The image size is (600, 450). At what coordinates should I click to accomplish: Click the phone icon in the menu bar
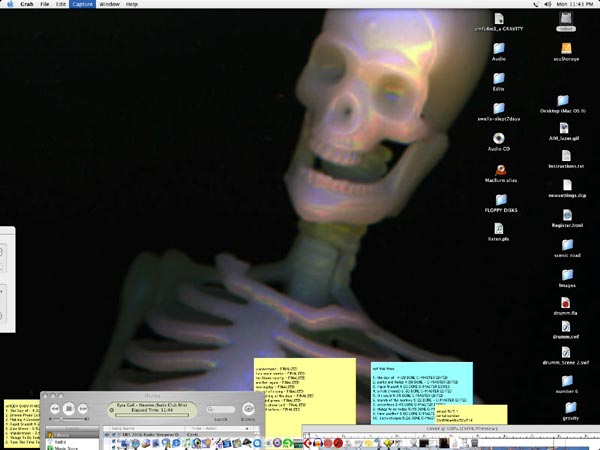point(536,4)
